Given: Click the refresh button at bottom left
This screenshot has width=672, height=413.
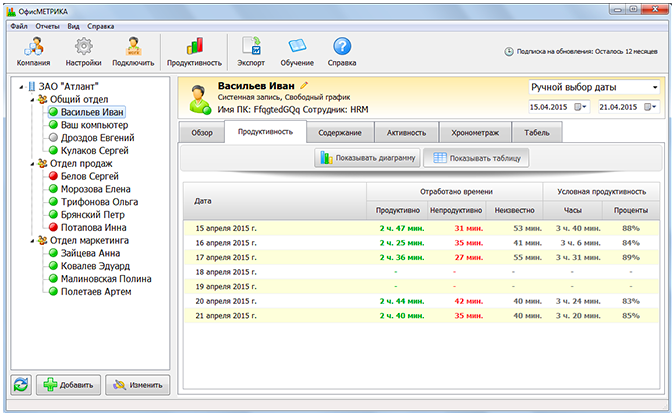Looking at the screenshot, I should pos(20,385).
